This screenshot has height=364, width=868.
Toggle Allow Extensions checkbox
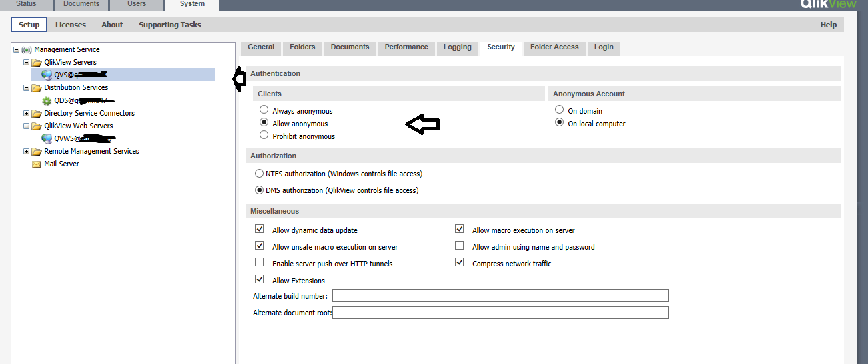[x=259, y=279]
